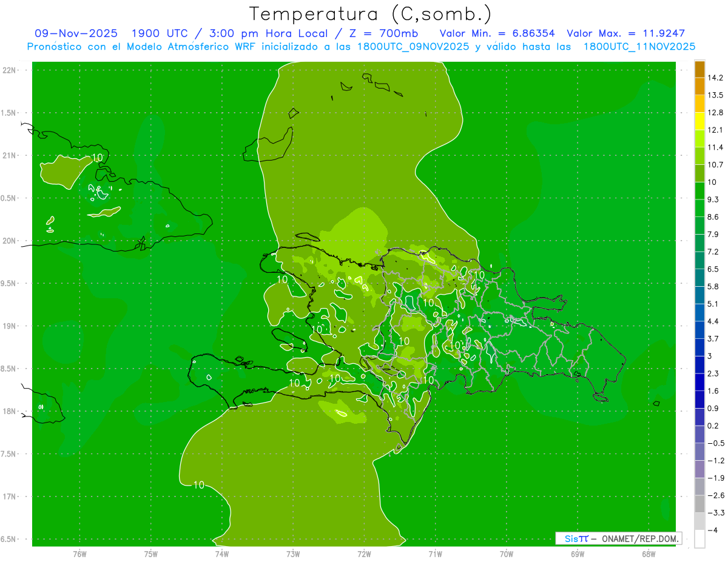Click the "1900 UTC" time text
Viewport: 728px width, 562px height.
[x=160, y=33]
